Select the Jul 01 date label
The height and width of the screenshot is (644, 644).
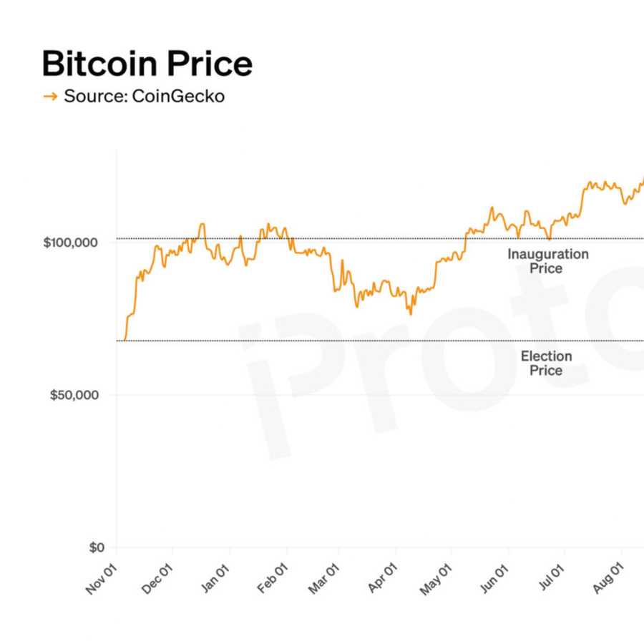[x=550, y=578]
